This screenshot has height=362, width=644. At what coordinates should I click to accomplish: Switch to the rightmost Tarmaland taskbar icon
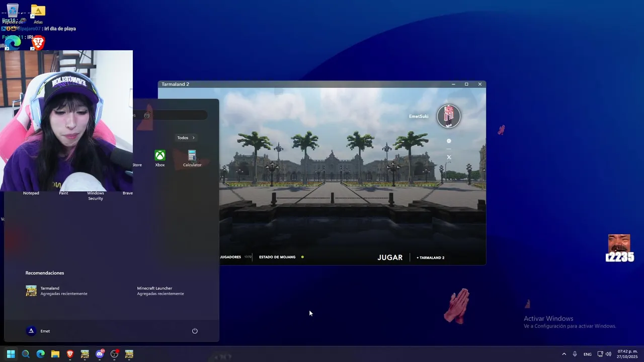129,354
